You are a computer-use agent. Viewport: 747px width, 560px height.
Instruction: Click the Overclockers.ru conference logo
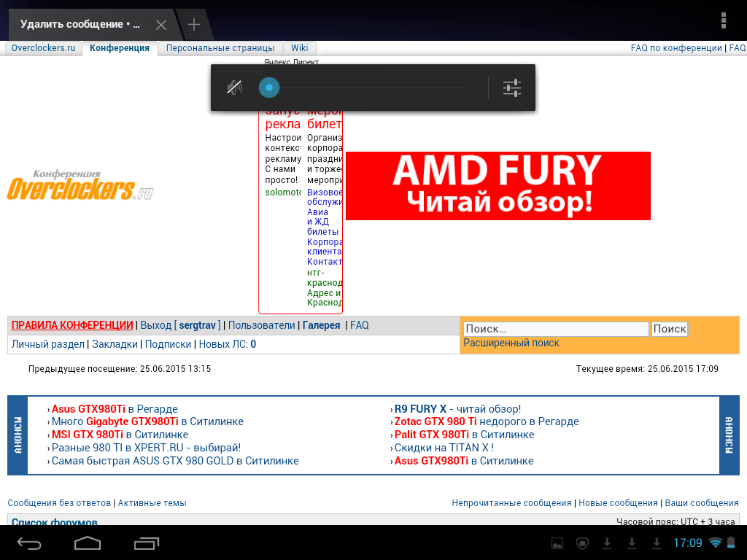point(80,184)
